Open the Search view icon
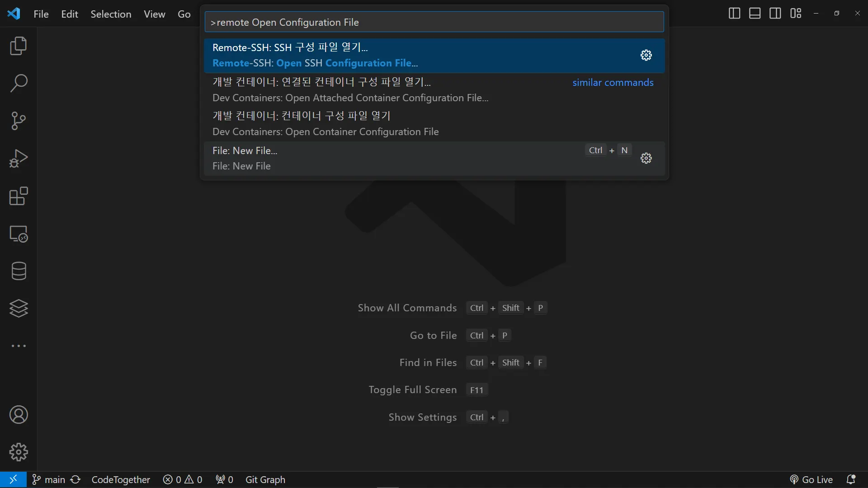The width and height of the screenshot is (868, 488). (19, 84)
